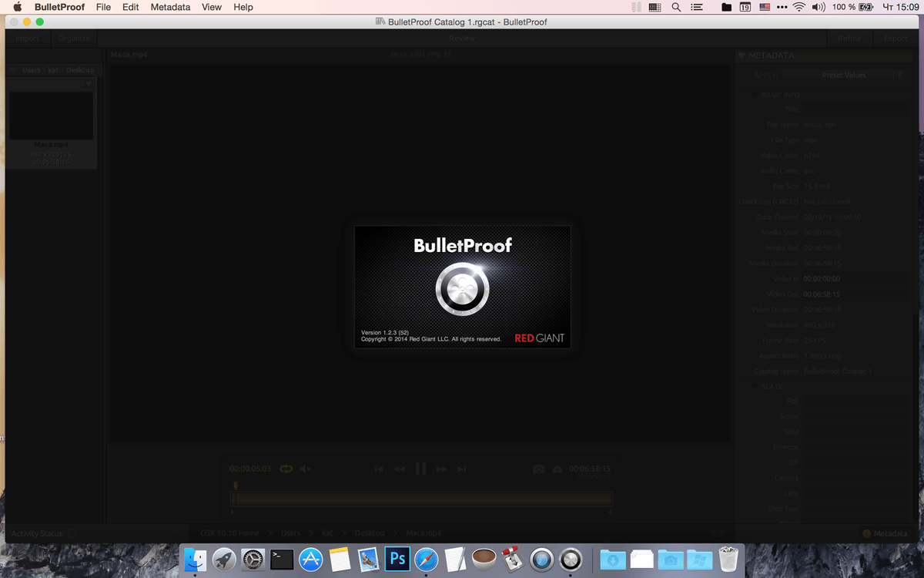Click the Wi-Fi status icon
924x578 pixels.
coord(799,7)
